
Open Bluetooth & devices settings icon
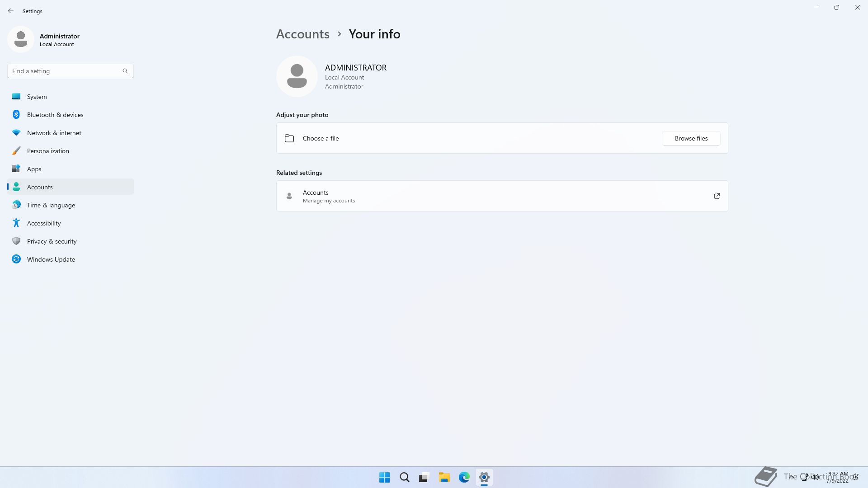coord(16,114)
